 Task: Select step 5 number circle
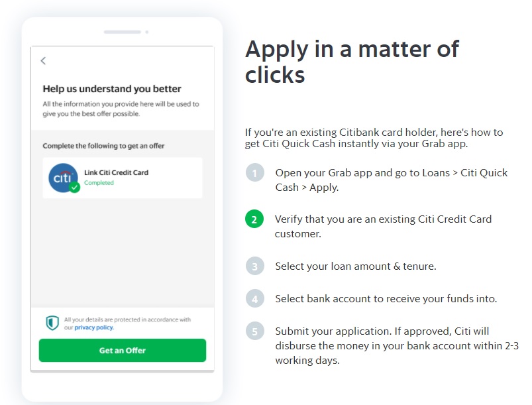(x=255, y=331)
